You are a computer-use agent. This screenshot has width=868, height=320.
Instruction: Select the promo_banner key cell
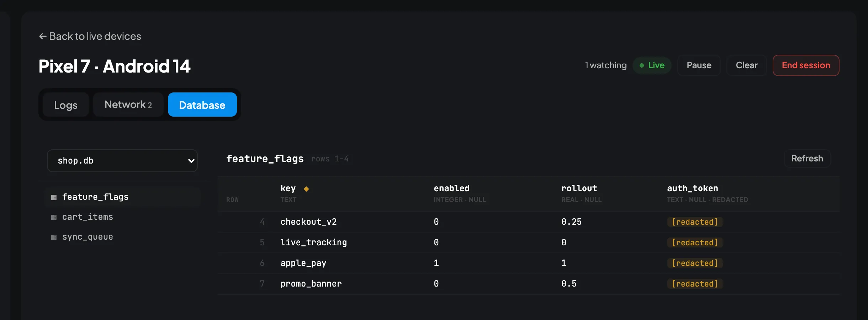(311, 284)
